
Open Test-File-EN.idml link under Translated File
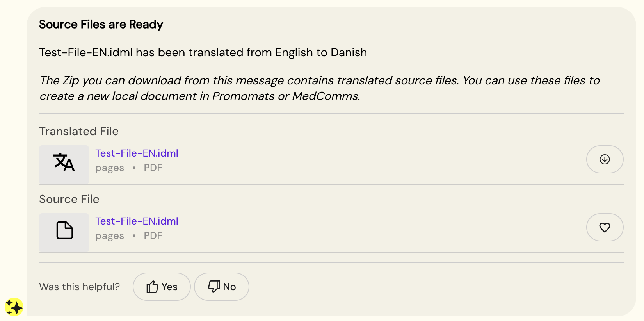pos(137,153)
